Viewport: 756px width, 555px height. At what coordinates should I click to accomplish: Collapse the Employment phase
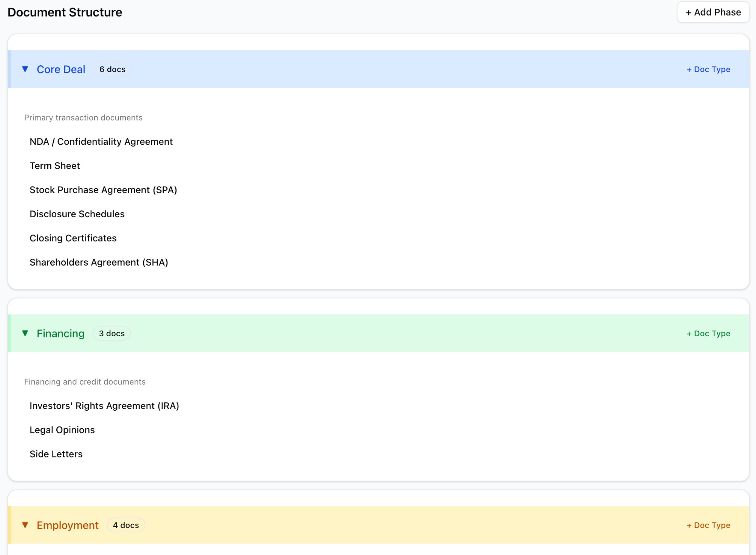[25, 525]
